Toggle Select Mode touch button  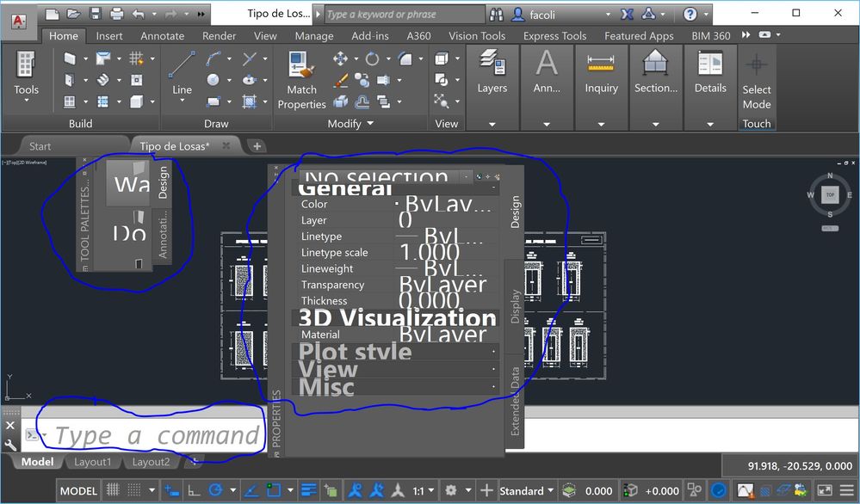(757, 80)
